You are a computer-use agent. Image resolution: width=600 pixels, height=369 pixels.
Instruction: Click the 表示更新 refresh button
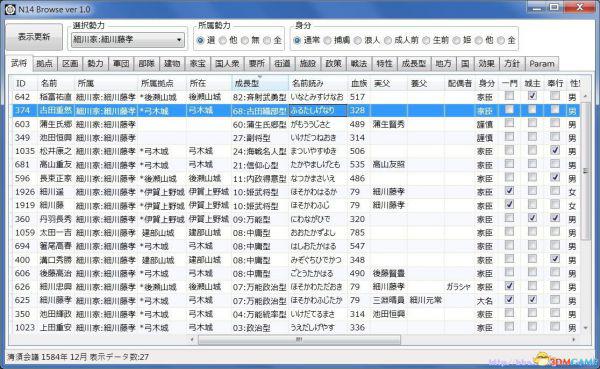tap(34, 37)
